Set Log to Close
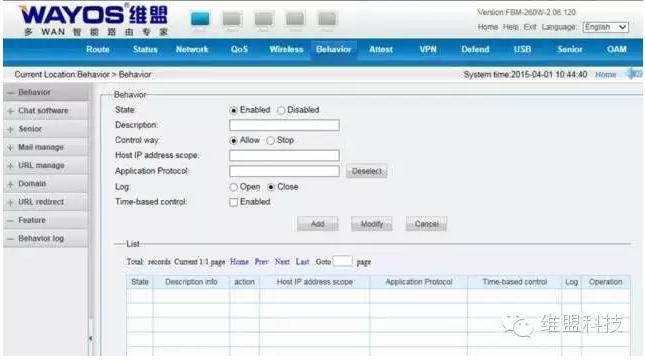This screenshot has height=363, width=645. click(271, 187)
